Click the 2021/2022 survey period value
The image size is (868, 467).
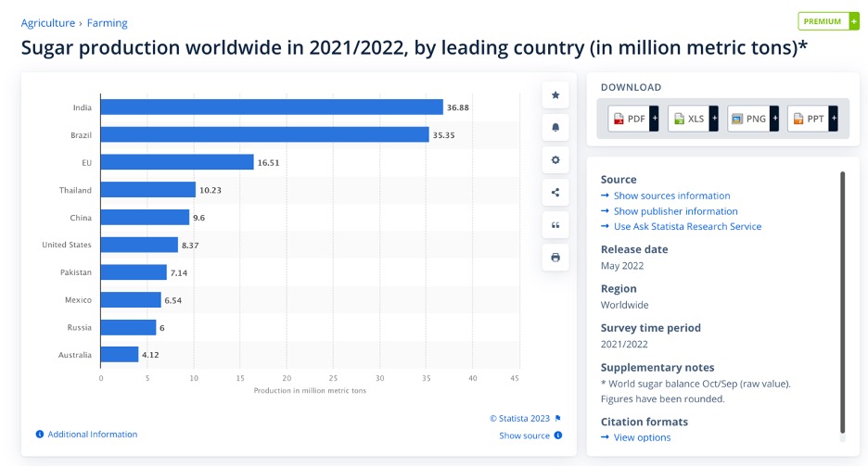pyautogui.click(x=624, y=344)
